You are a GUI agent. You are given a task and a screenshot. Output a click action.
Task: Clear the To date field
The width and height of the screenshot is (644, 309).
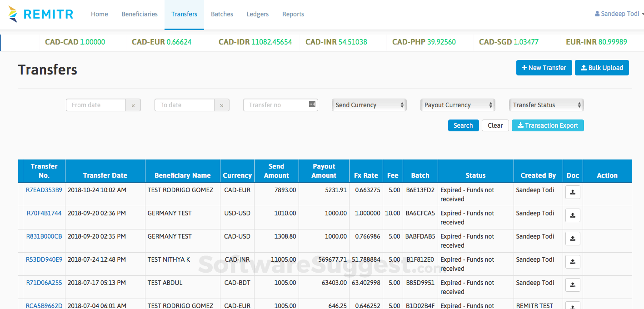click(x=222, y=105)
